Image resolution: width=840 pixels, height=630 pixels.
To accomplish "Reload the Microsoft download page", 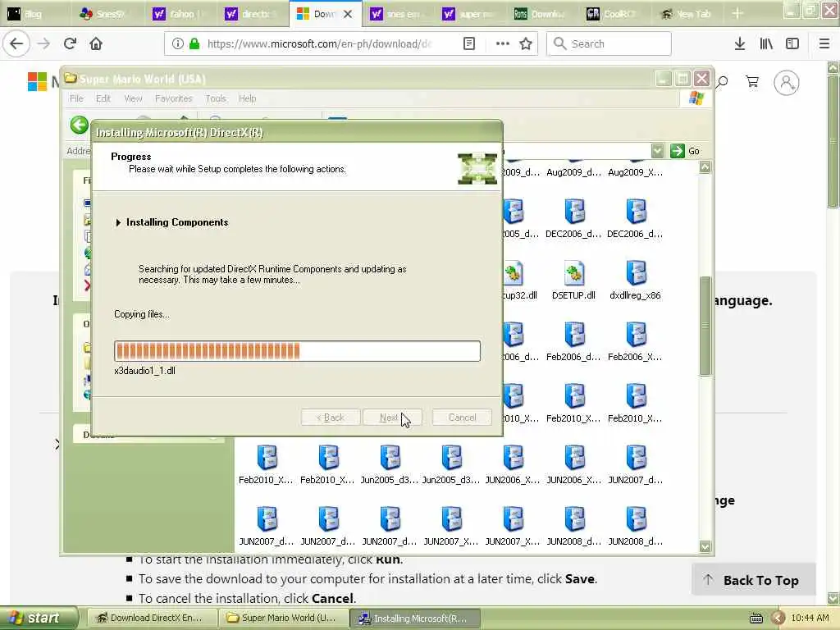I will 70,43.
